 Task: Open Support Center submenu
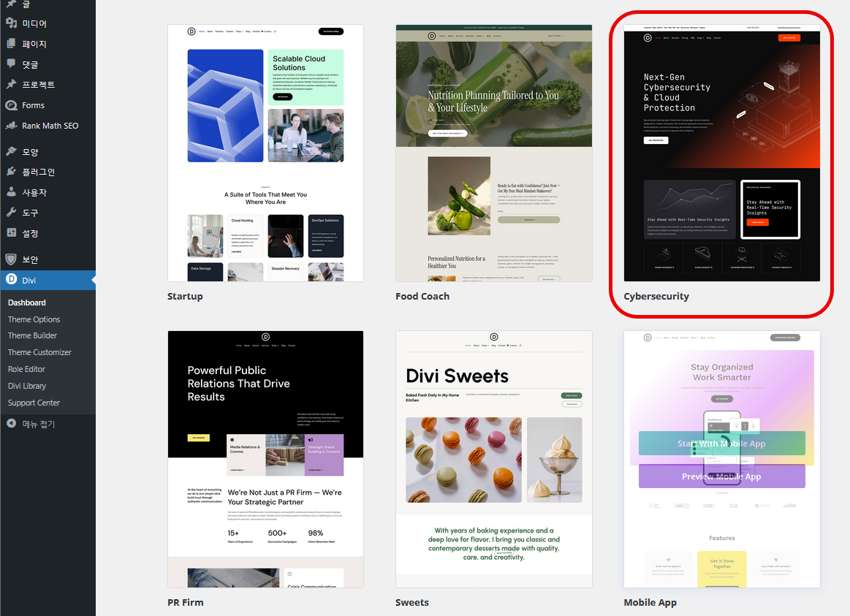34,403
